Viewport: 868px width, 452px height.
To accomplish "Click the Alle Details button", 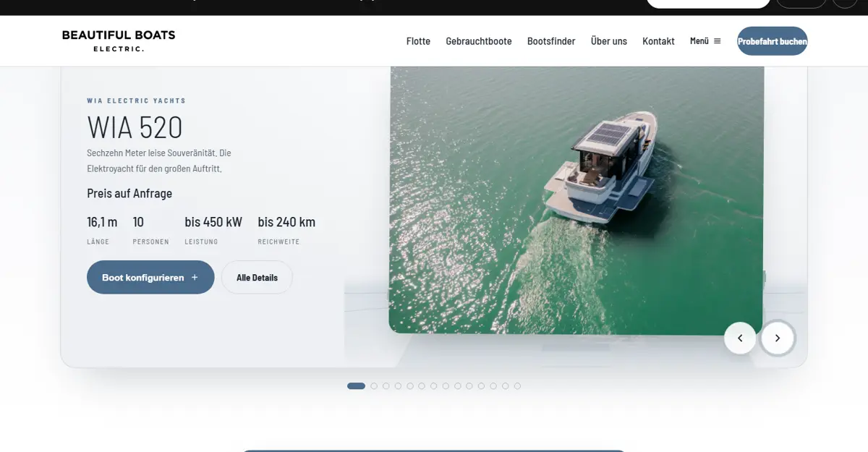I will [x=257, y=278].
